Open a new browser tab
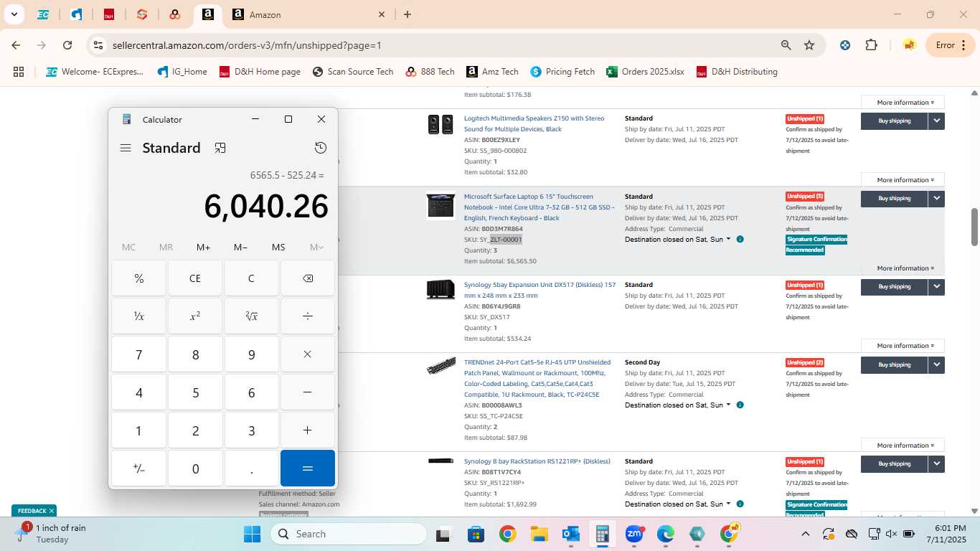 (x=407, y=14)
